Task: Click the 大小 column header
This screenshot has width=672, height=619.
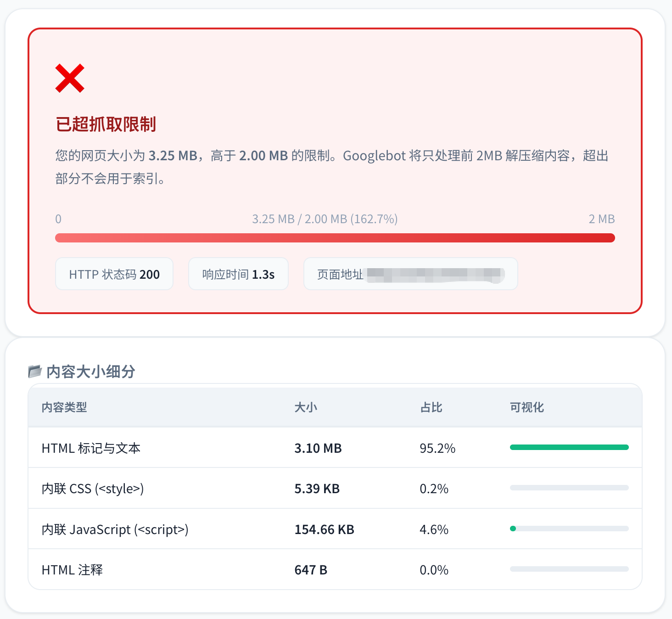Action: pyautogui.click(x=306, y=407)
